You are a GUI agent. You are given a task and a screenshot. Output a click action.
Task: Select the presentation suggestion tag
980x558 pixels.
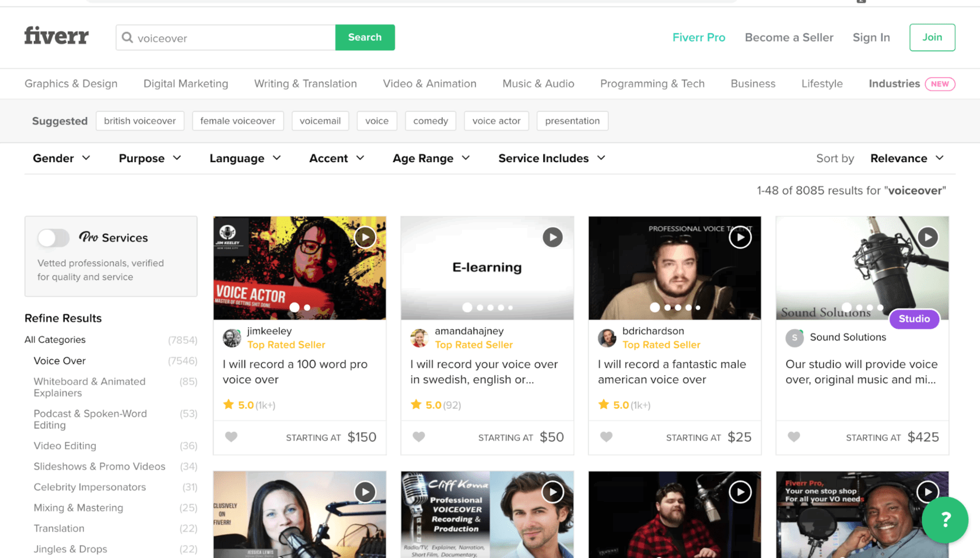[x=572, y=121]
